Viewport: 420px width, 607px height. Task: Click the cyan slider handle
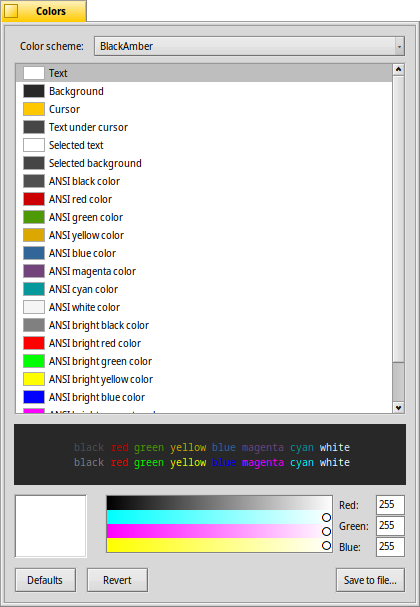click(326, 518)
